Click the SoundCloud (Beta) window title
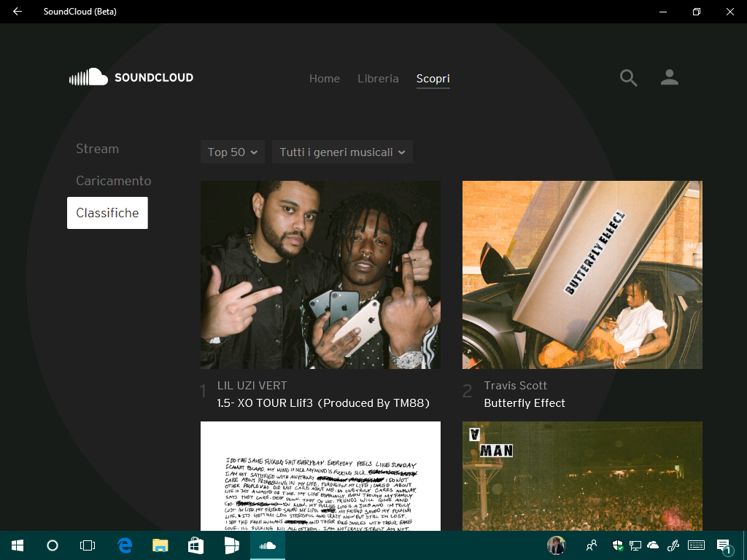This screenshot has height=560, width=747. 80,12
